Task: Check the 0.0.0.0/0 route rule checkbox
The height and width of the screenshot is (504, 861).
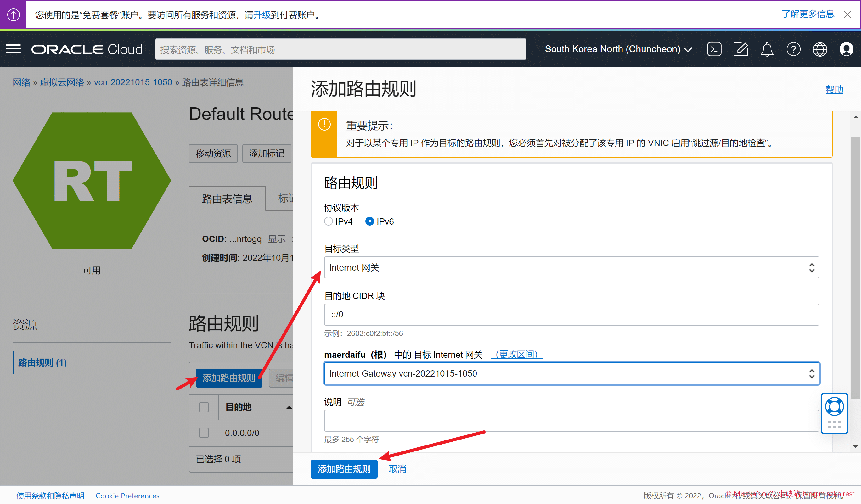Action: tap(204, 433)
